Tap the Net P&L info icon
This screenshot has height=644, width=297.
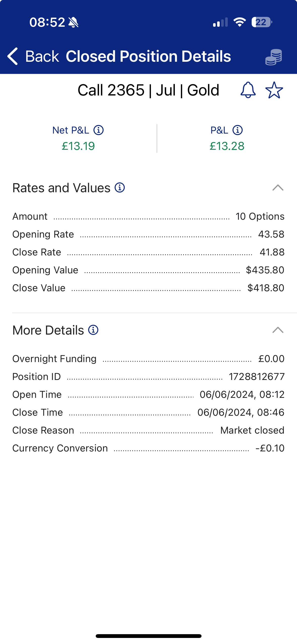point(98,130)
